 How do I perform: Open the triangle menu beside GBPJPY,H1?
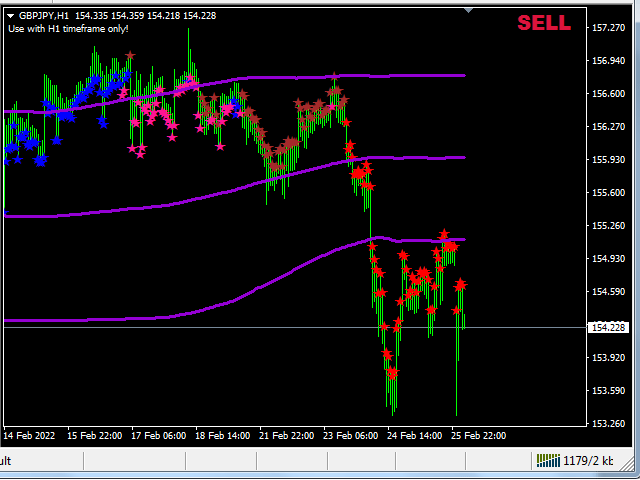pyautogui.click(x=11, y=16)
